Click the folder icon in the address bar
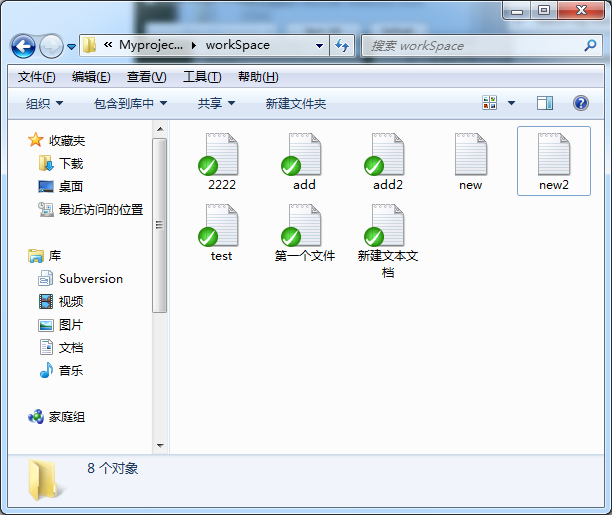The width and height of the screenshot is (612, 515). 90,45
